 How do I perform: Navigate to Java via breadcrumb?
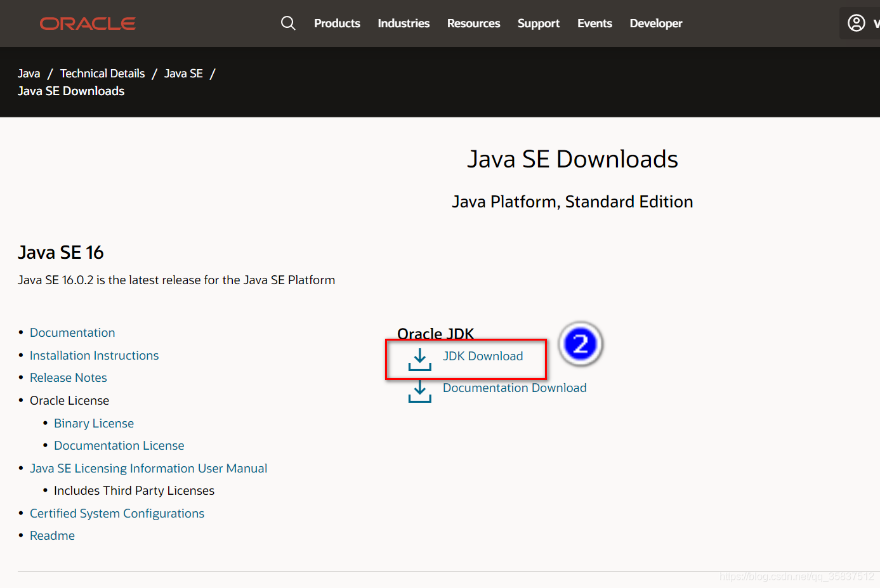click(29, 73)
